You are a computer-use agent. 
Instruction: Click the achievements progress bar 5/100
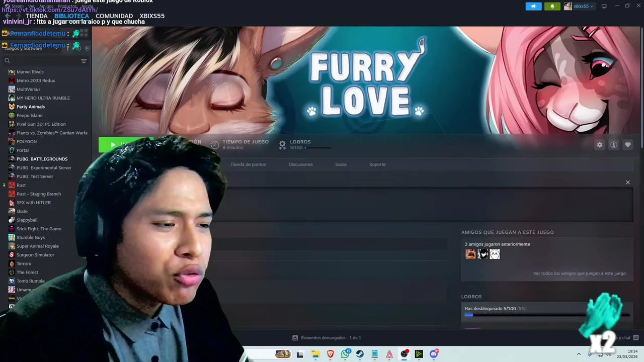point(547,315)
